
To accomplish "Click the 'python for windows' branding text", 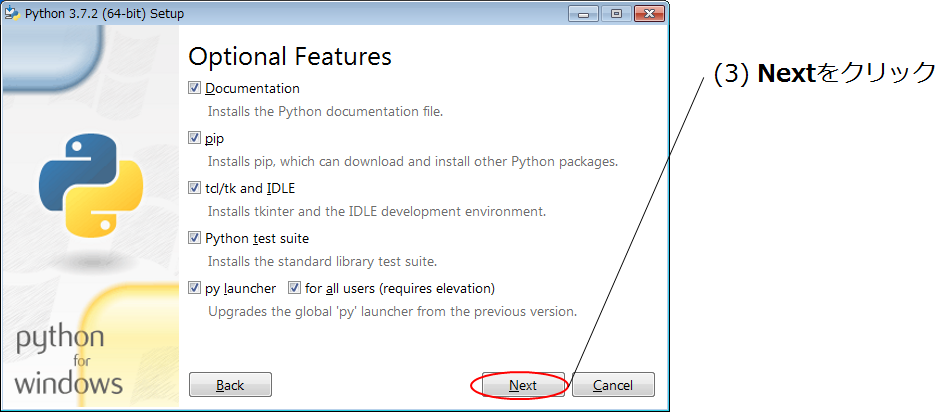I will (x=69, y=361).
